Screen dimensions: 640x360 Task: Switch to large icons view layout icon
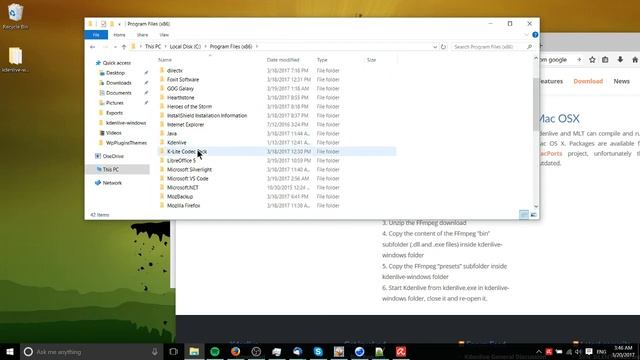533,215
